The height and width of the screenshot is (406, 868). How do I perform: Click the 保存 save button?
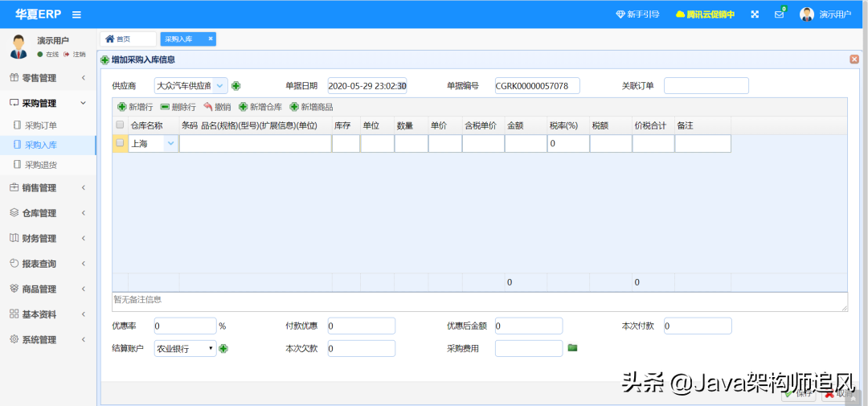tap(798, 393)
